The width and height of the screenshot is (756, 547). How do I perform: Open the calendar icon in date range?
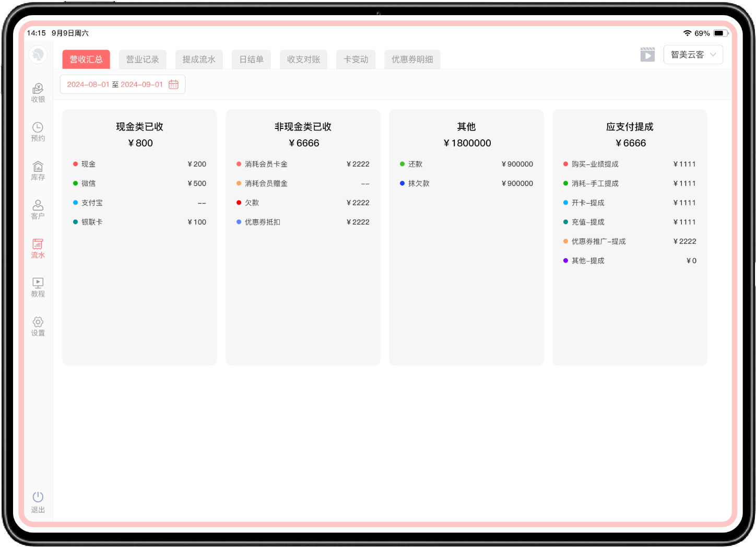[174, 85]
